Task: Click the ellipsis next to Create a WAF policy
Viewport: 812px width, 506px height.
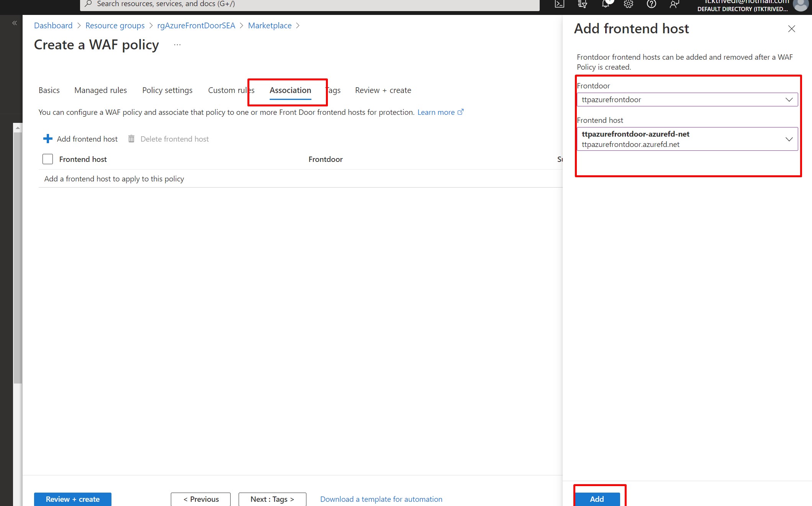Action: point(177,45)
